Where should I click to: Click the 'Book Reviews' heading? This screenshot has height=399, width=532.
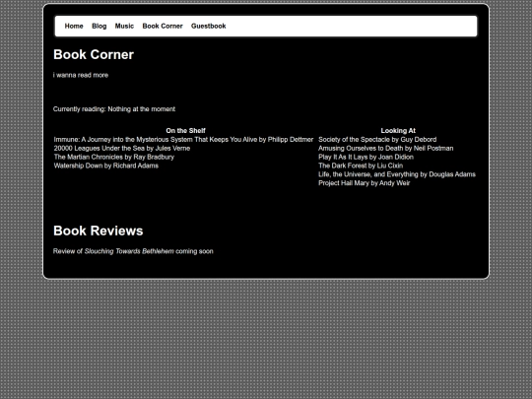pos(99,231)
